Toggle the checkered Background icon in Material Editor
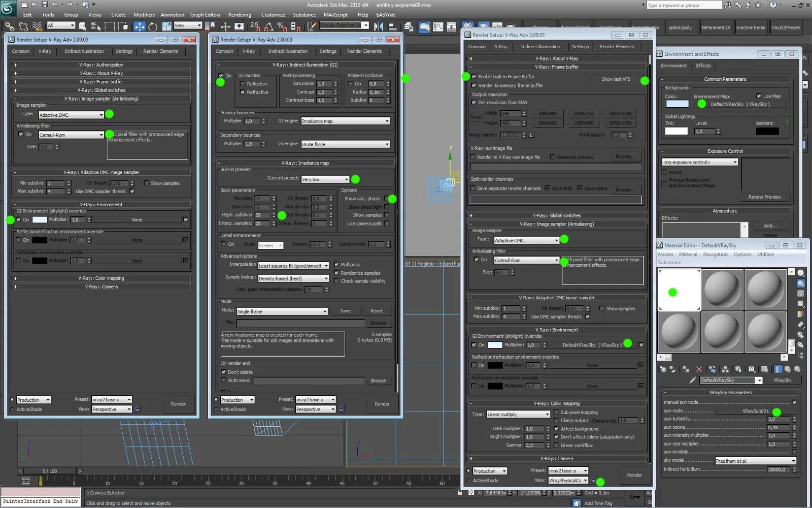812x508 pixels. click(x=800, y=294)
